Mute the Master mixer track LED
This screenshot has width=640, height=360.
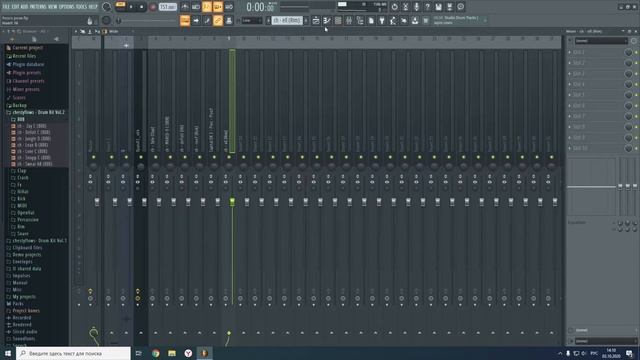(93, 157)
